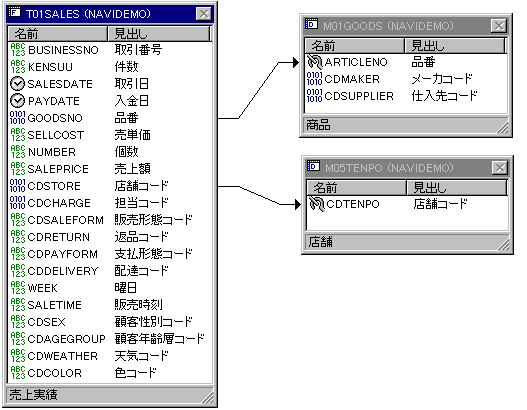The height and width of the screenshot is (410, 527).
Task: Select the CDTENPO field name
Action: pos(353,204)
